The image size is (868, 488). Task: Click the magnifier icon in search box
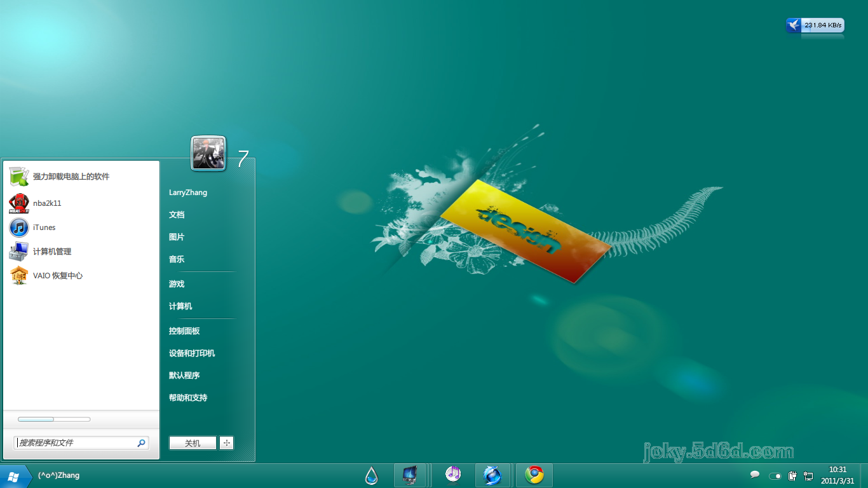tap(141, 443)
